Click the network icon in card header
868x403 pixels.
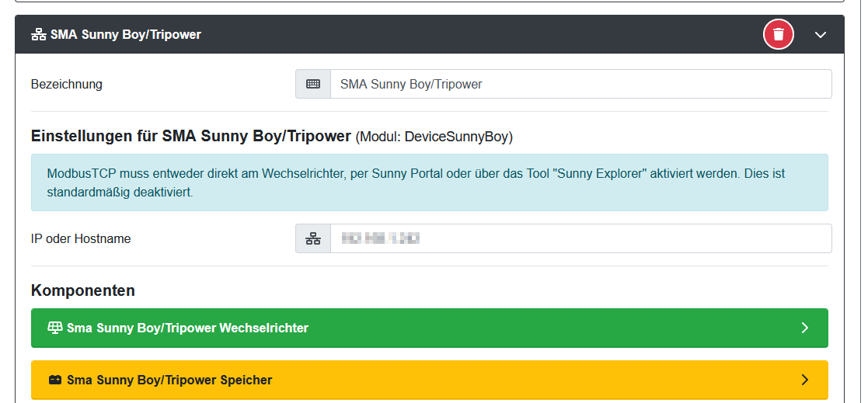pyautogui.click(x=38, y=35)
